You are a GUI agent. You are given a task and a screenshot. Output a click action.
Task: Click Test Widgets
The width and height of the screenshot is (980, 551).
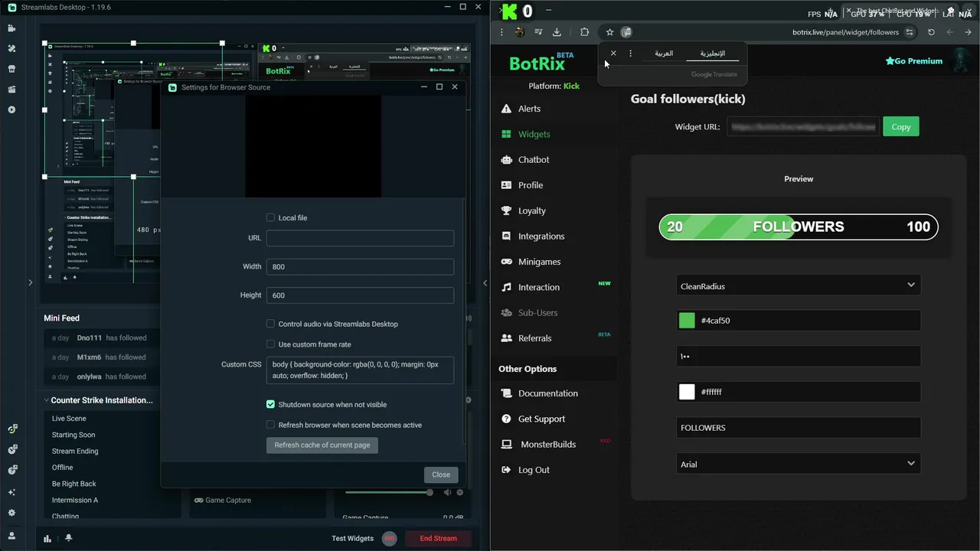353,538
